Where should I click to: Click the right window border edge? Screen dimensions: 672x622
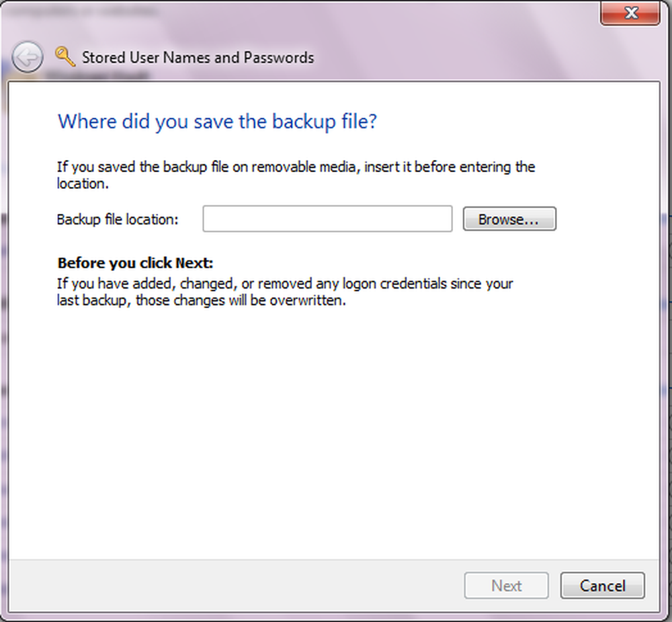pyautogui.click(x=665, y=336)
